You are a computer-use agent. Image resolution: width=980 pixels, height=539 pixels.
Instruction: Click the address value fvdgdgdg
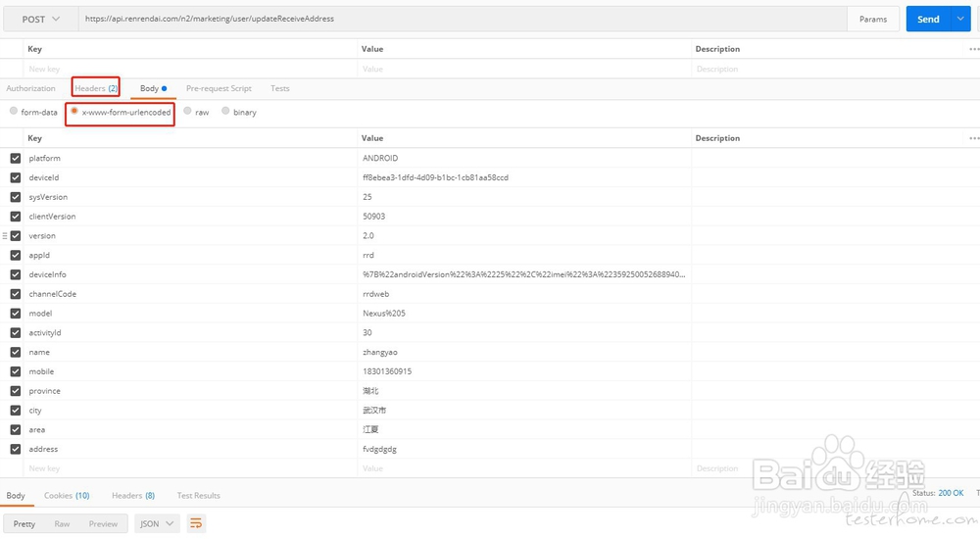[379, 449]
